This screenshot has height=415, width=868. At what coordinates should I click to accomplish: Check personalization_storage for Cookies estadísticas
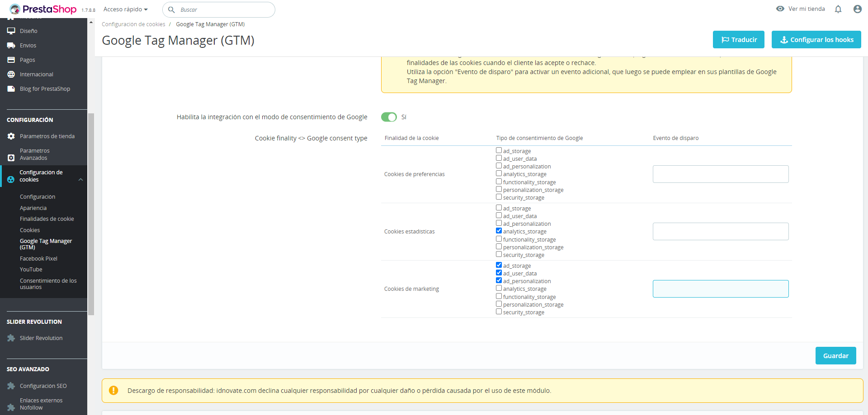[499, 247]
